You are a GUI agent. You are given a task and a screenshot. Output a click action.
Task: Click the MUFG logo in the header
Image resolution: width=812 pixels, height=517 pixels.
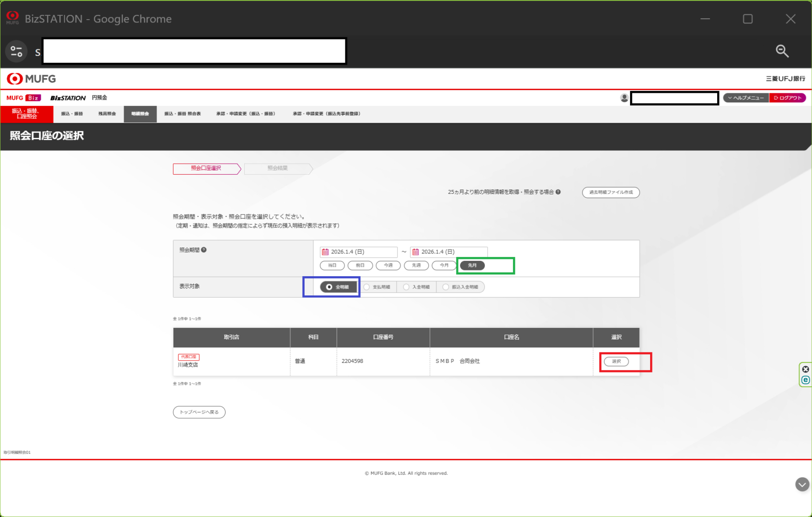pos(31,79)
